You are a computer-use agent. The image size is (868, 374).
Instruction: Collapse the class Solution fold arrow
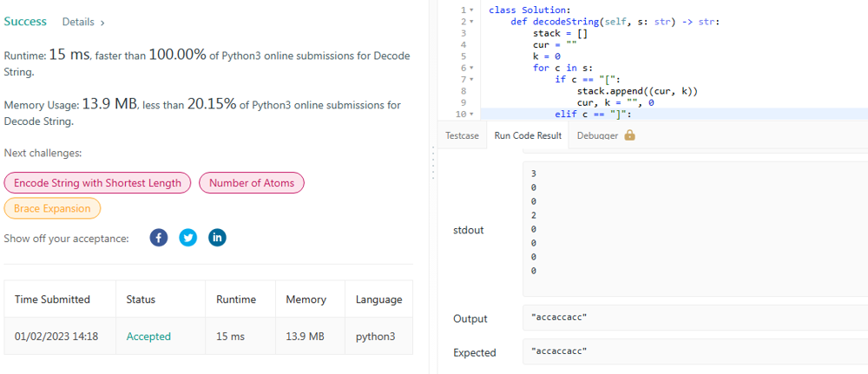pos(471,10)
